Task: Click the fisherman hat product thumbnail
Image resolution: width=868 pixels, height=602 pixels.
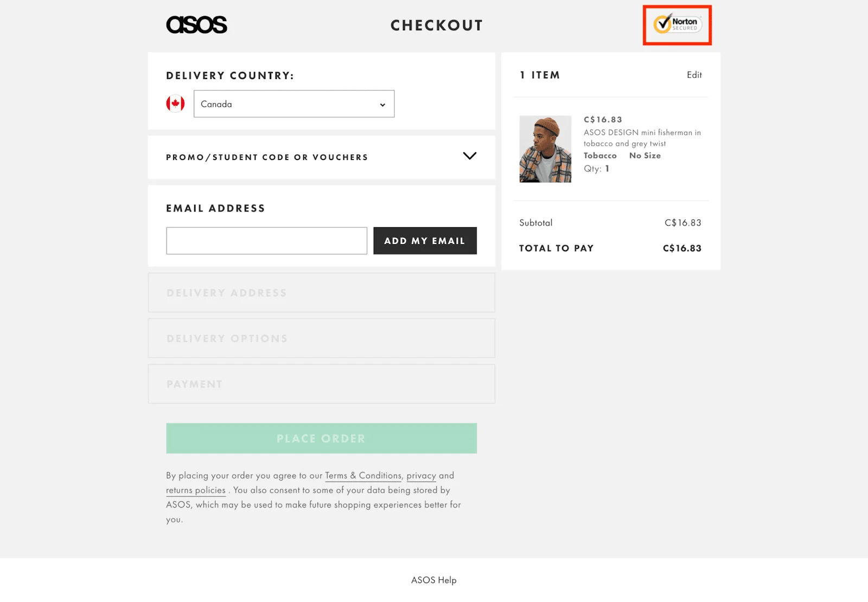Action: pyautogui.click(x=545, y=148)
